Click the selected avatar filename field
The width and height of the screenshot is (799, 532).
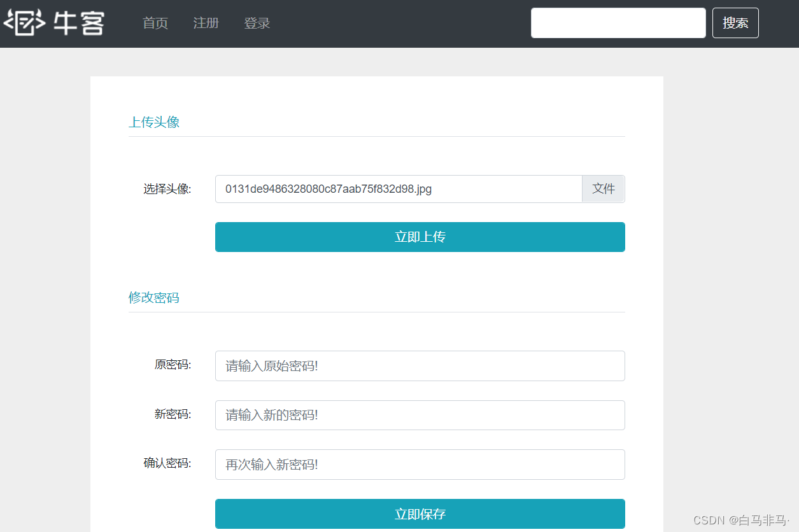[398, 189]
